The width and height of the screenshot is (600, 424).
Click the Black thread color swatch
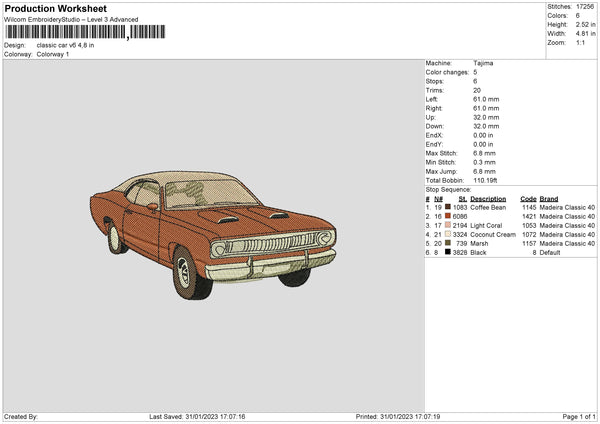(x=449, y=252)
